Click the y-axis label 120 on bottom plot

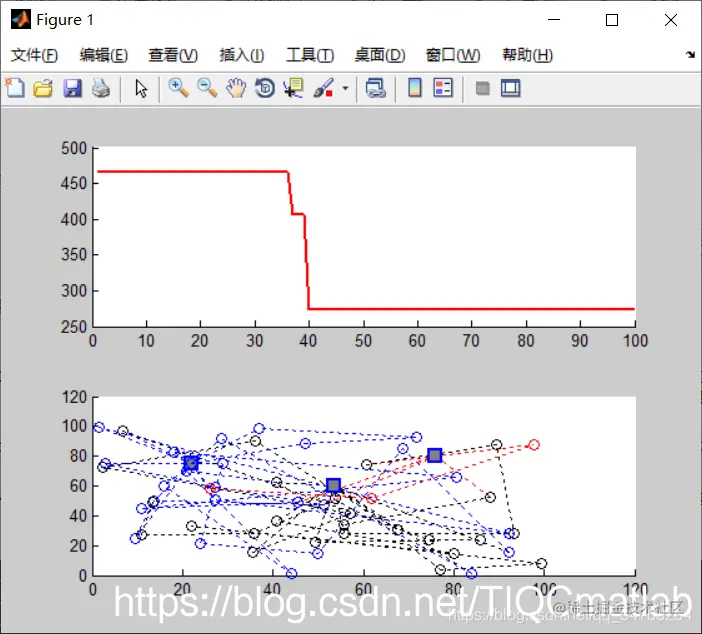(x=74, y=397)
